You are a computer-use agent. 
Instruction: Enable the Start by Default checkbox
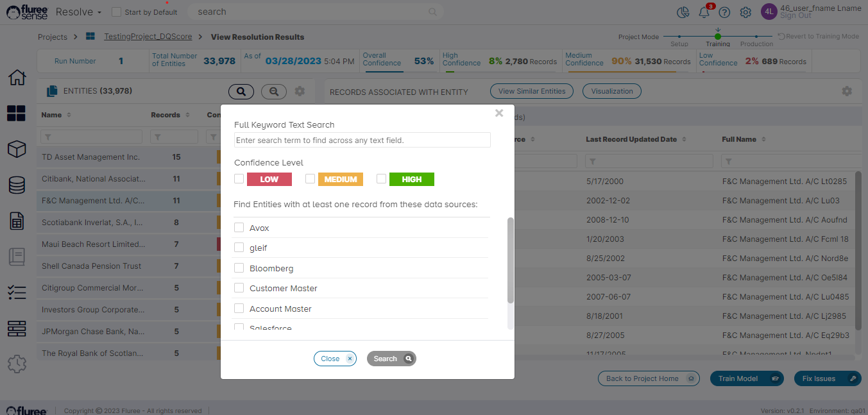[116, 12]
